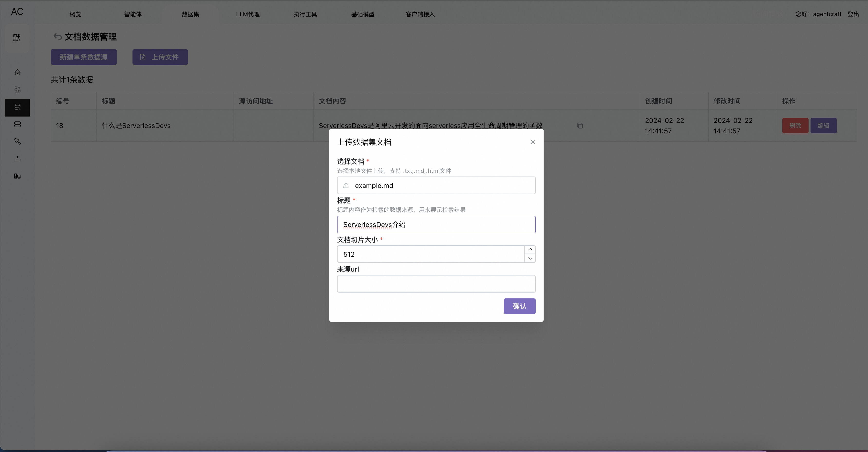Image resolution: width=868 pixels, height=452 pixels.
Task: Click 登出 to log out
Action: pos(853,14)
